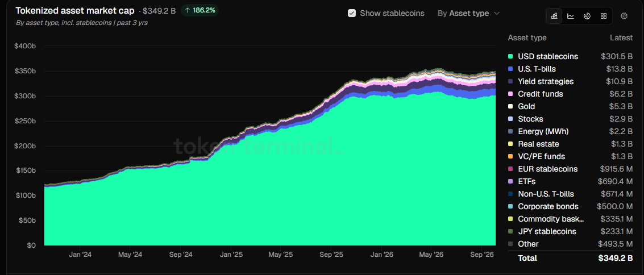
Task: Click the Credit funds pink swatch
Action: (x=510, y=94)
